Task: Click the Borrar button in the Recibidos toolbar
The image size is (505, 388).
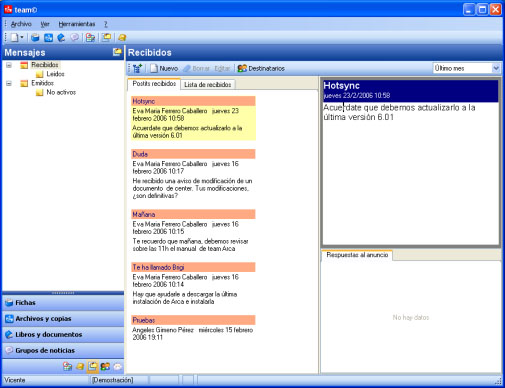Action: [197, 68]
